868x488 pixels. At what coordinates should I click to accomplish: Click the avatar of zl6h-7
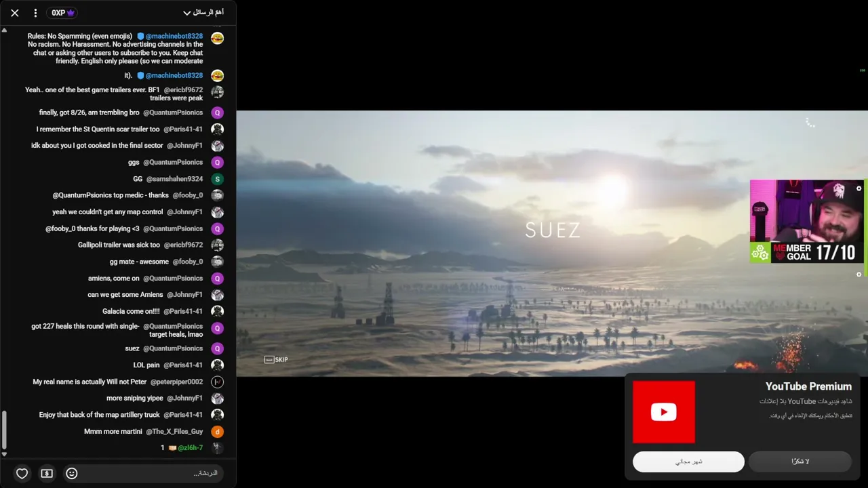coord(217,447)
